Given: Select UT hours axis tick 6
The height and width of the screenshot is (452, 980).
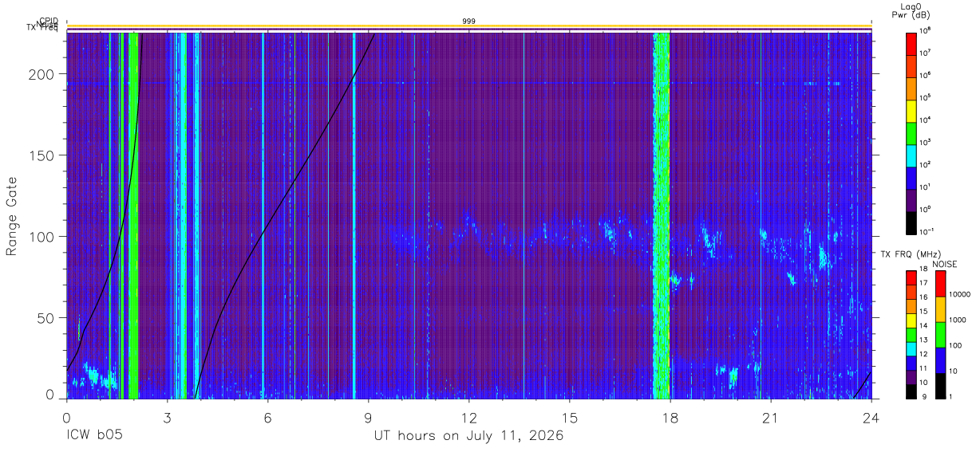Looking at the screenshot, I should [x=267, y=418].
